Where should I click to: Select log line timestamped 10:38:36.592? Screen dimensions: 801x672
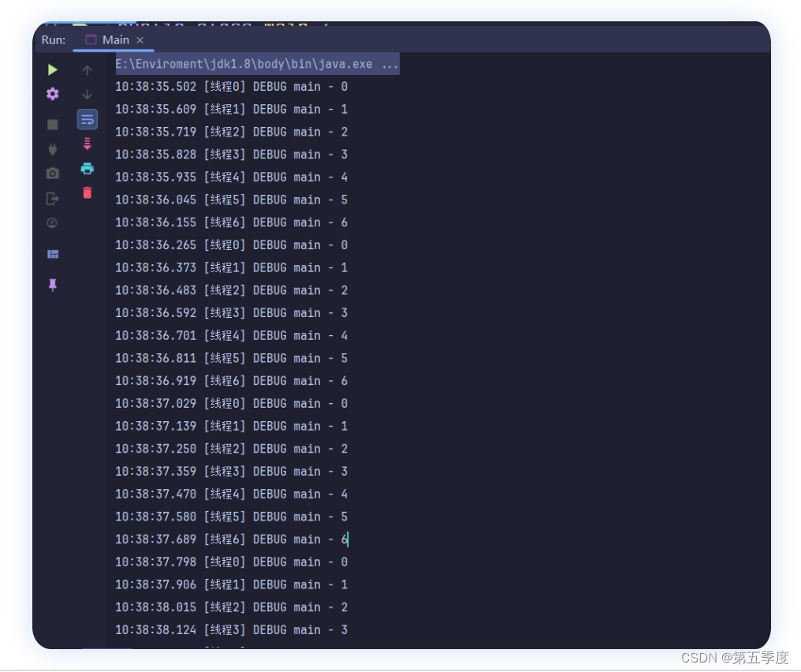(232, 313)
